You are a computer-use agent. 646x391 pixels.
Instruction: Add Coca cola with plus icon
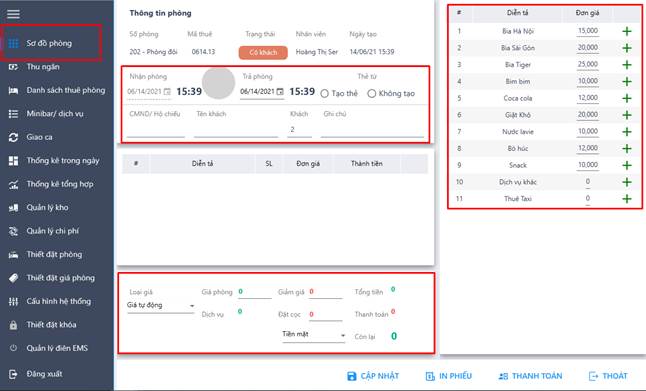[627, 98]
